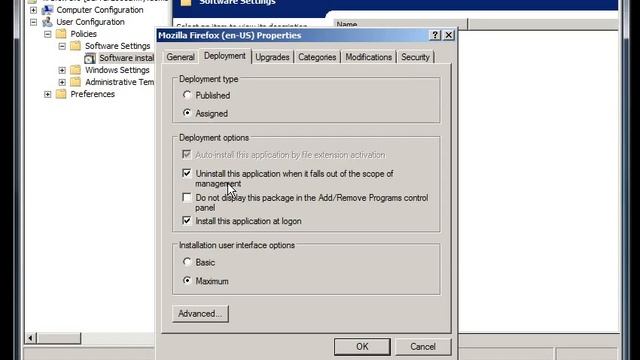
Task: Select the Published deployment type radio button
Action: [x=187, y=95]
